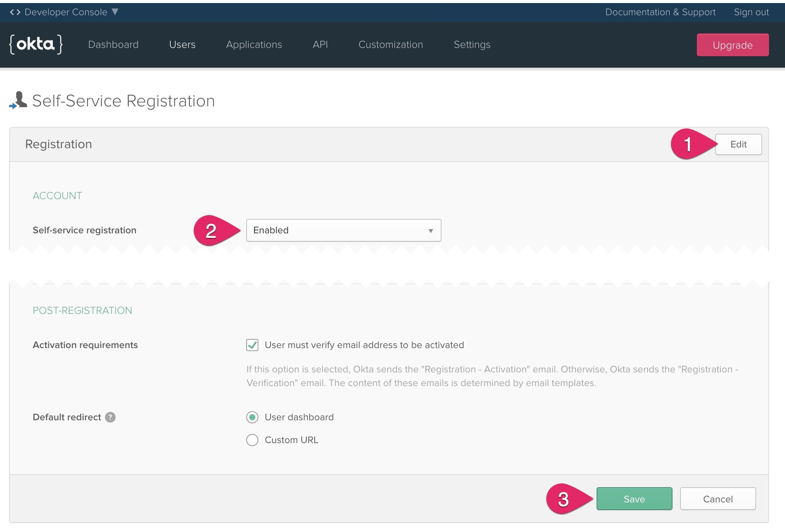Click the POST-REGISTRATION section heading
Image resolution: width=785 pixels, height=532 pixels.
[82, 310]
